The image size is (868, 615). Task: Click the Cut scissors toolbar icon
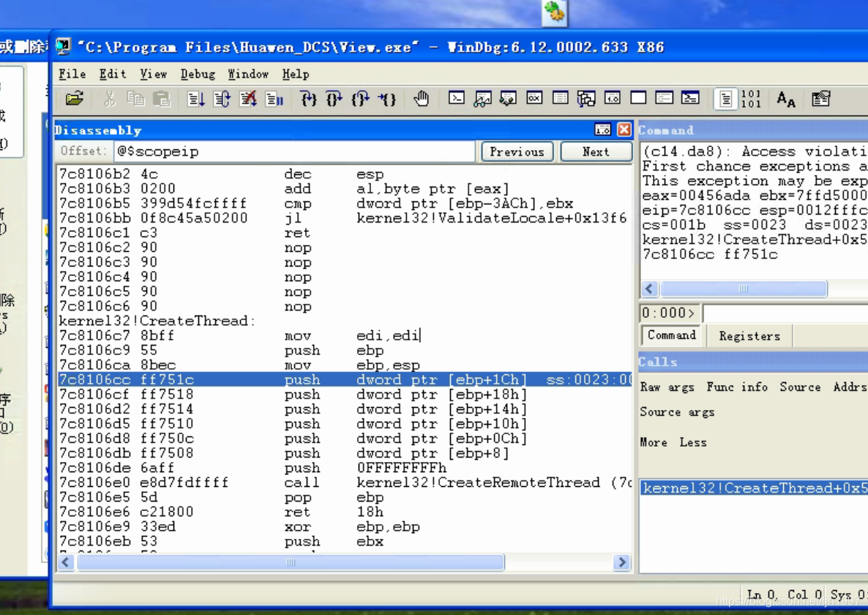click(x=110, y=99)
